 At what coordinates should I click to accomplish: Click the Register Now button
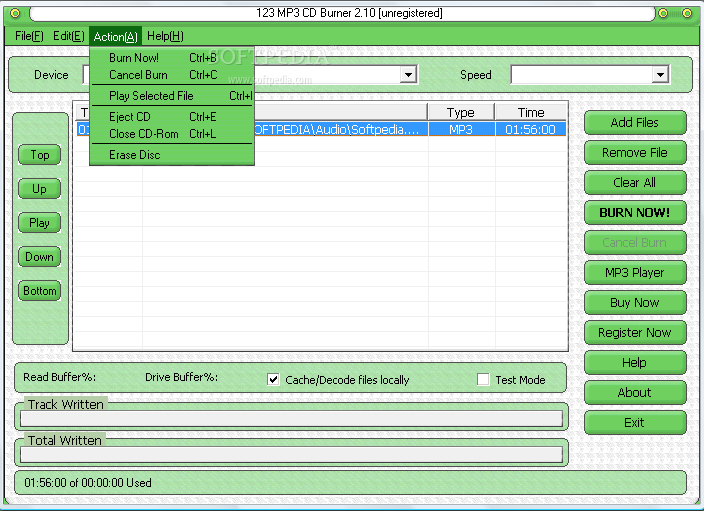coord(635,333)
